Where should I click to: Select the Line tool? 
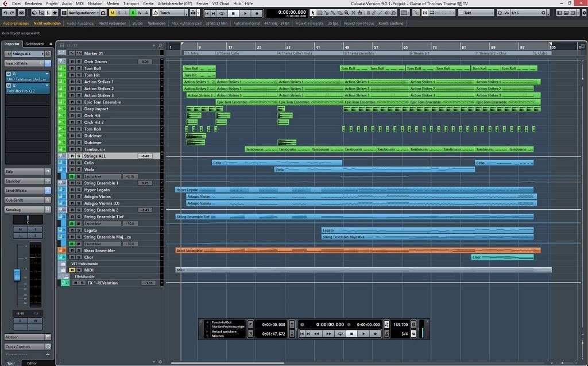point(380,13)
